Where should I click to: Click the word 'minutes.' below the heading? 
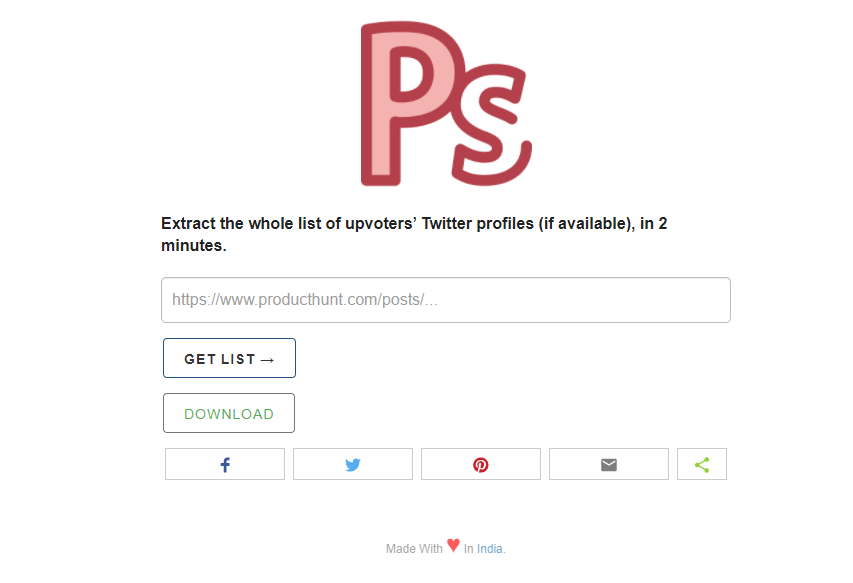pyautogui.click(x=194, y=246)
